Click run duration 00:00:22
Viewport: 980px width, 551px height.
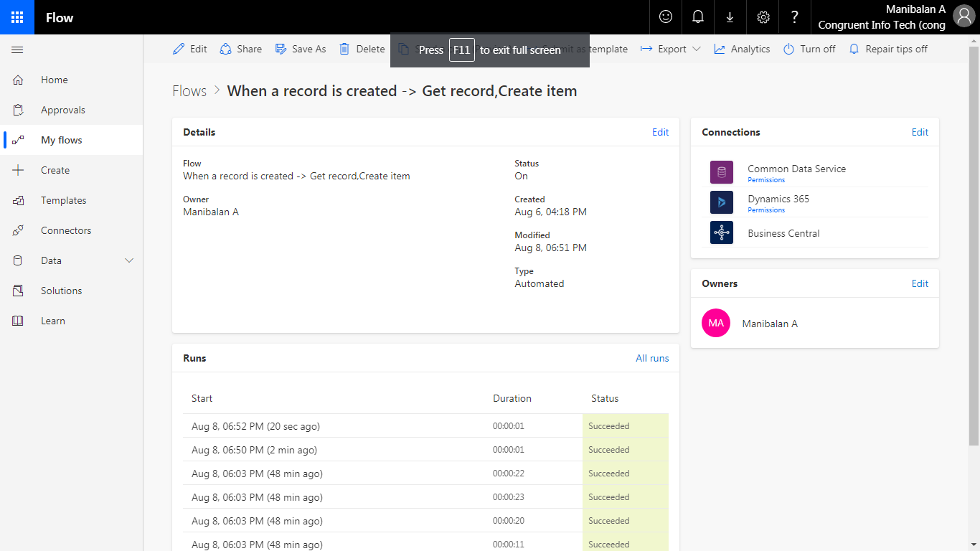tap(508, 474)
